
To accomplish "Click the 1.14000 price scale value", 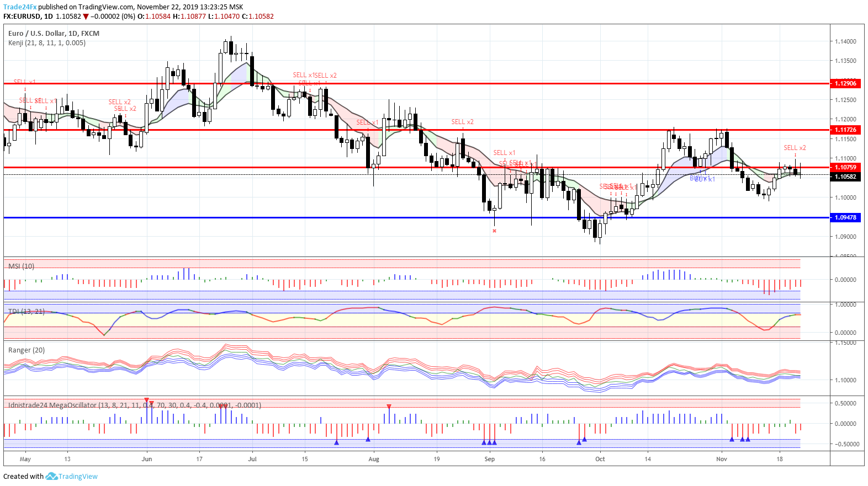I will 845,42.
